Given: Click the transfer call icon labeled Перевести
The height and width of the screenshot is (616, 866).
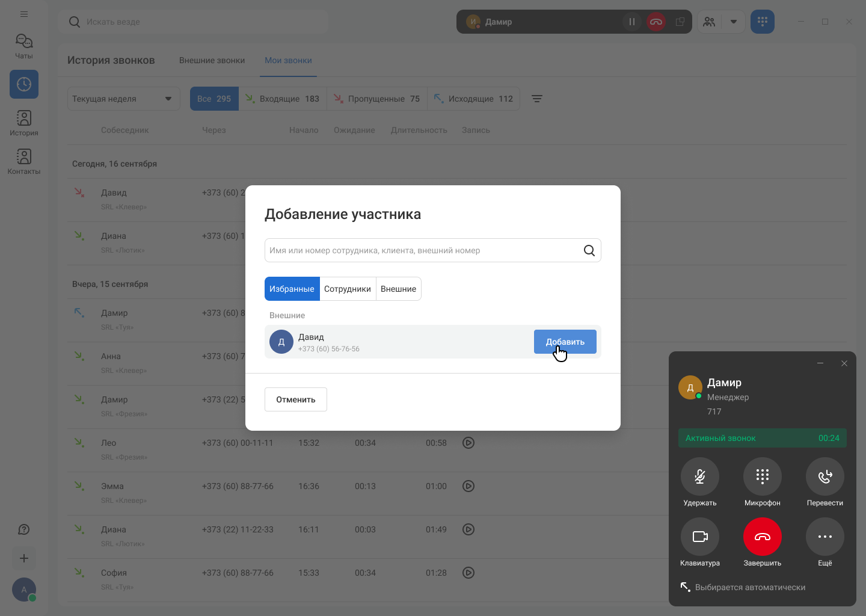Looking at the screenshot, I should click(825, 476).
